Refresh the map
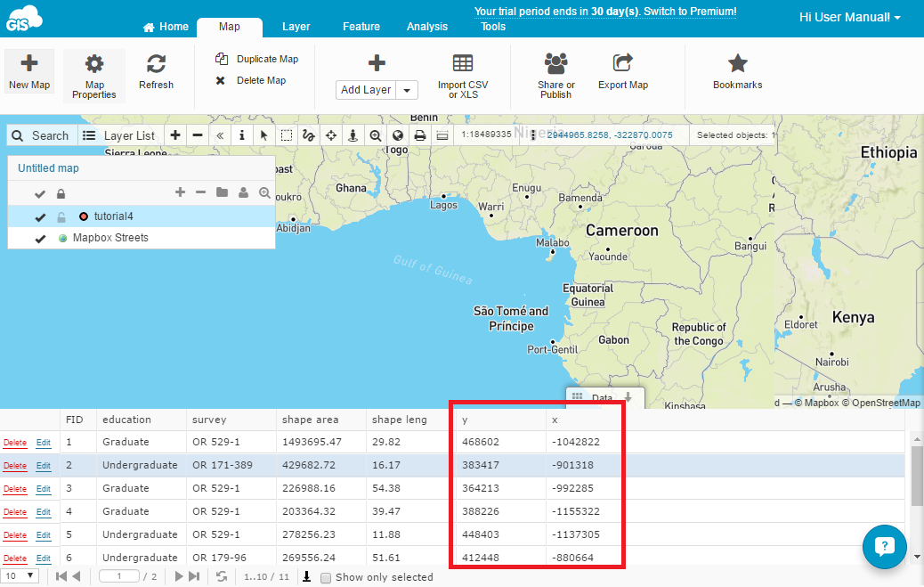Viewport: 924px width, 587px height. click(x=156, y=72)
